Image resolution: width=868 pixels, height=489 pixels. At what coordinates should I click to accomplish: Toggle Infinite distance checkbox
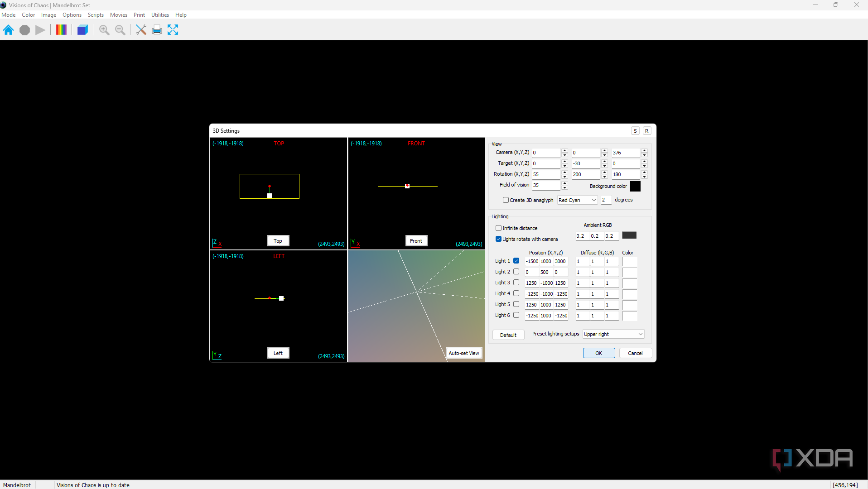tap(498, 228)
